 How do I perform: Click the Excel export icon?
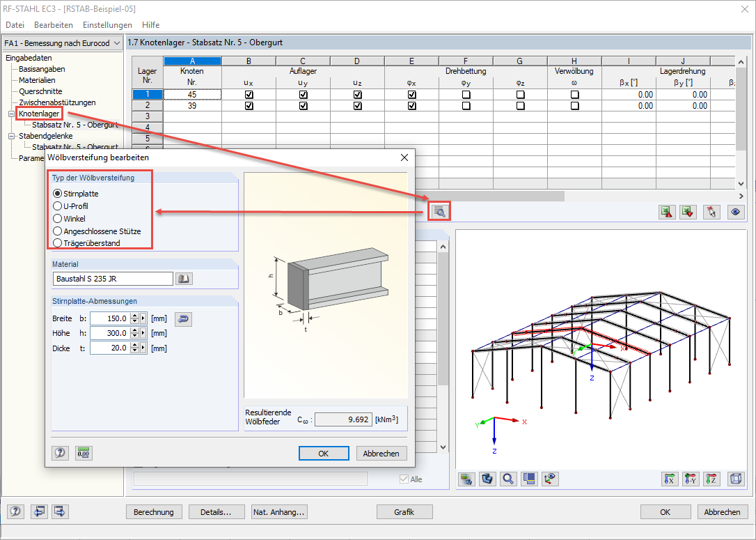(667, 212)
